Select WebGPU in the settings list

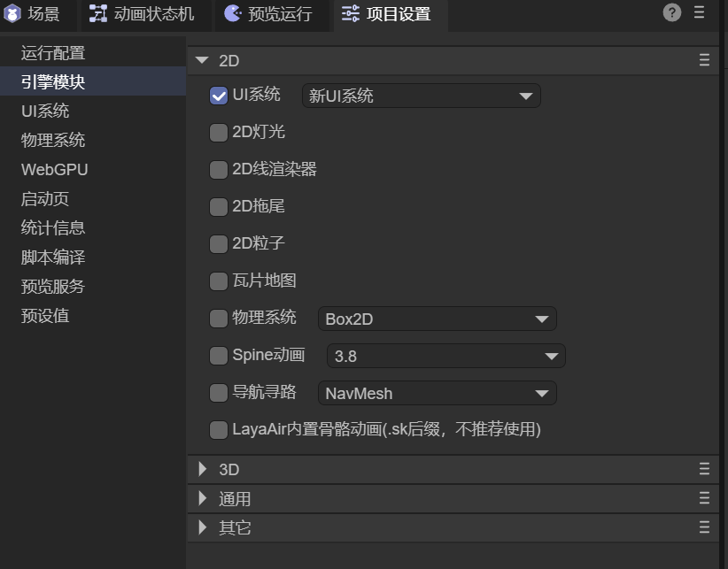click(x=55, y=169)
